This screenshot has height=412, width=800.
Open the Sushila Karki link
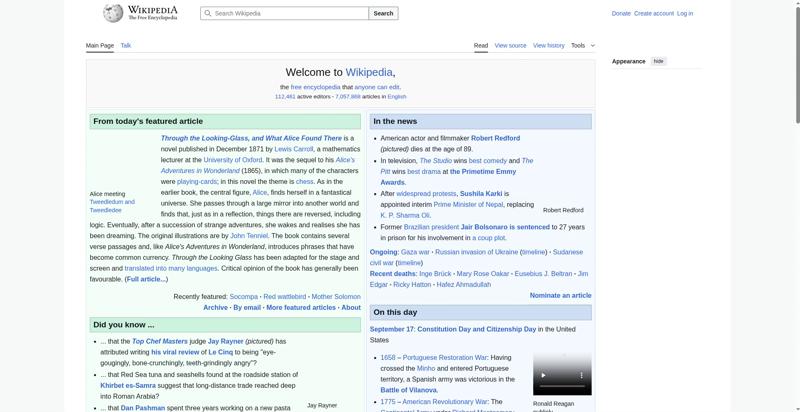(x=481, y=194)
